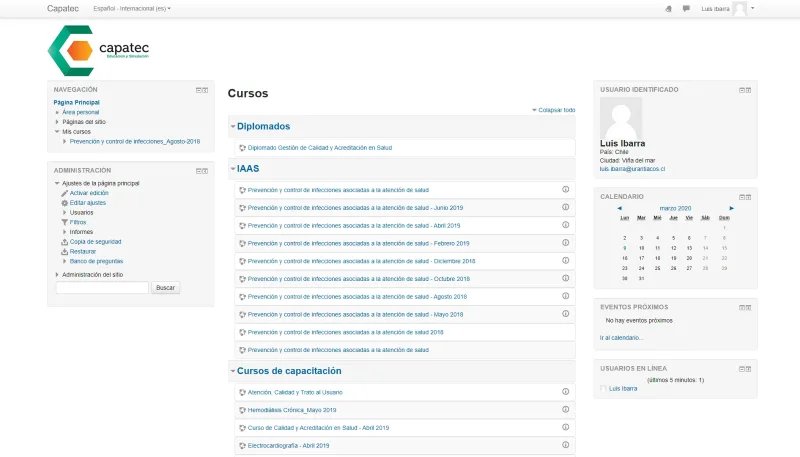Screen dimensions: 800x457
Task: Collapse the Diplomados category
Action: coord(233,126)
